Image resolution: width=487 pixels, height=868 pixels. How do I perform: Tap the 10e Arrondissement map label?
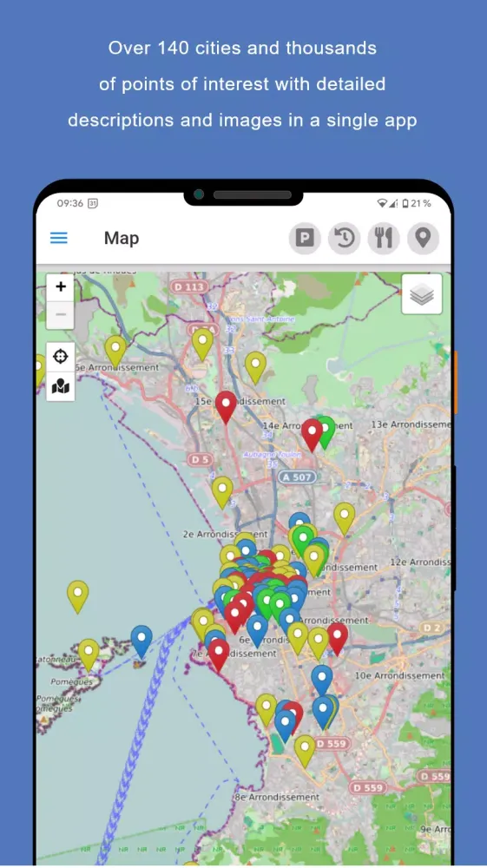(x=399, y=675)
